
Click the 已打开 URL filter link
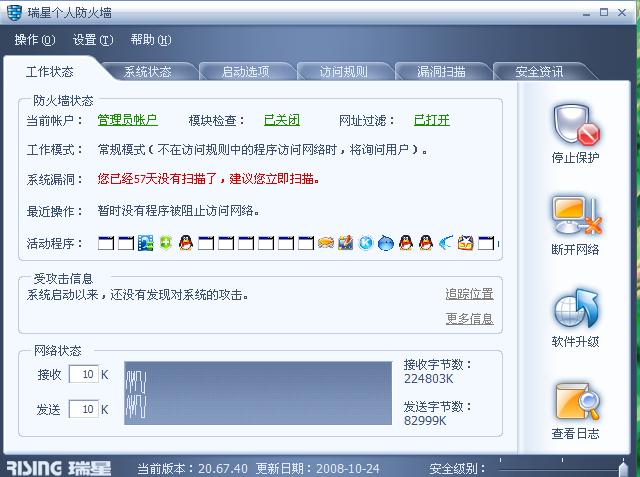432,120
